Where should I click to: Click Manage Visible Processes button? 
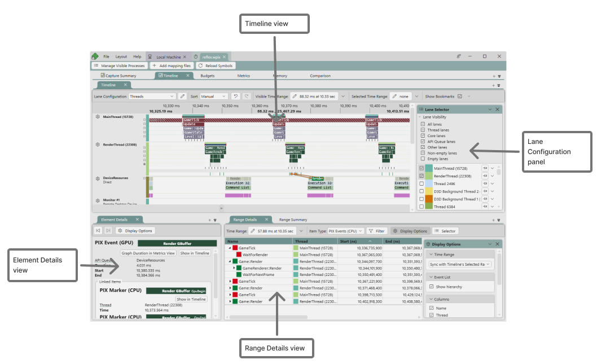(119, 65)
